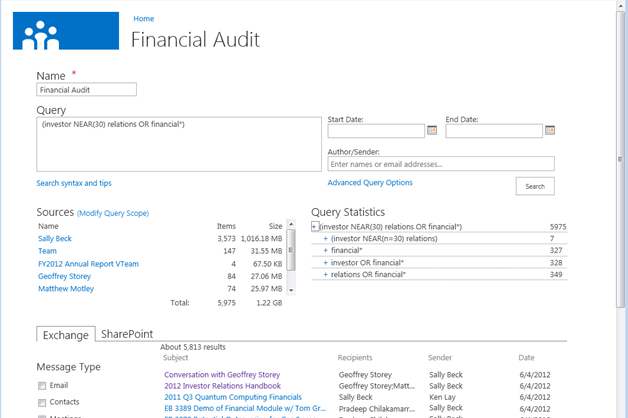Select the Exchange tab

65,335
